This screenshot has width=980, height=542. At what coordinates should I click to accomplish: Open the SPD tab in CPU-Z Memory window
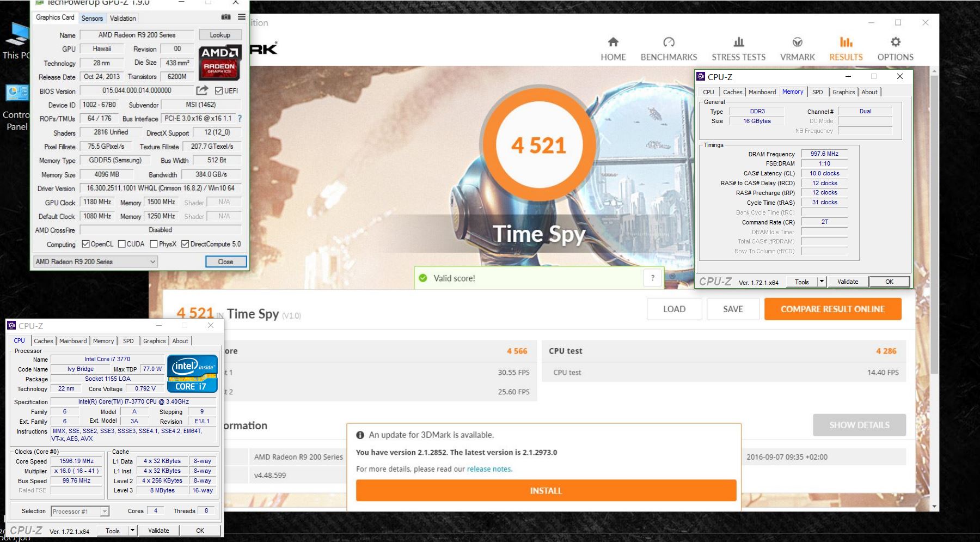coord(818,92)
